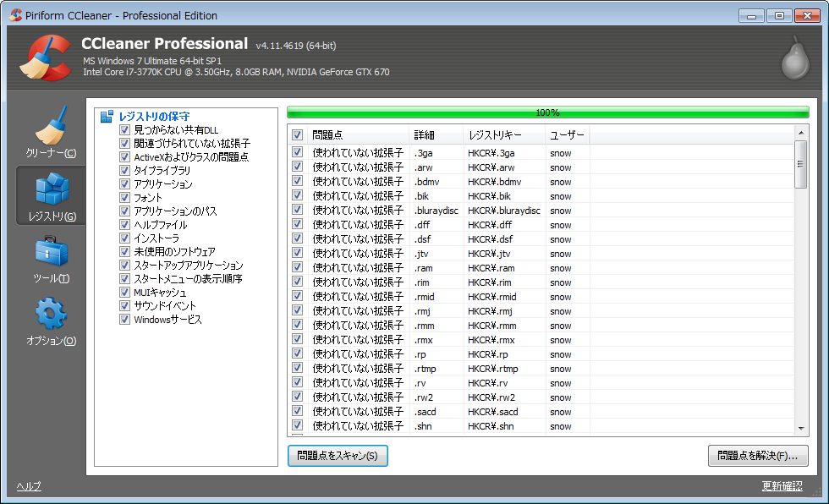
Task: Open the ヘルプ link
Action: click(x=29, y=486)
